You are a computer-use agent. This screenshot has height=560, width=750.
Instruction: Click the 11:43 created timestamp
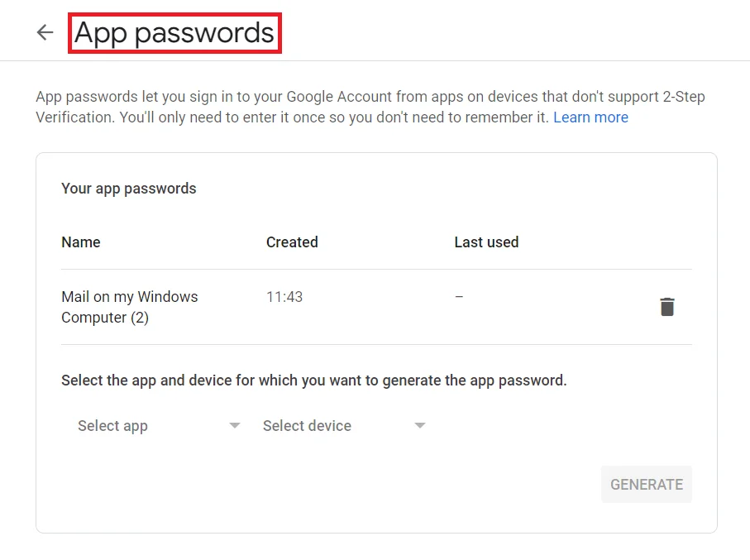pos(284,296)
